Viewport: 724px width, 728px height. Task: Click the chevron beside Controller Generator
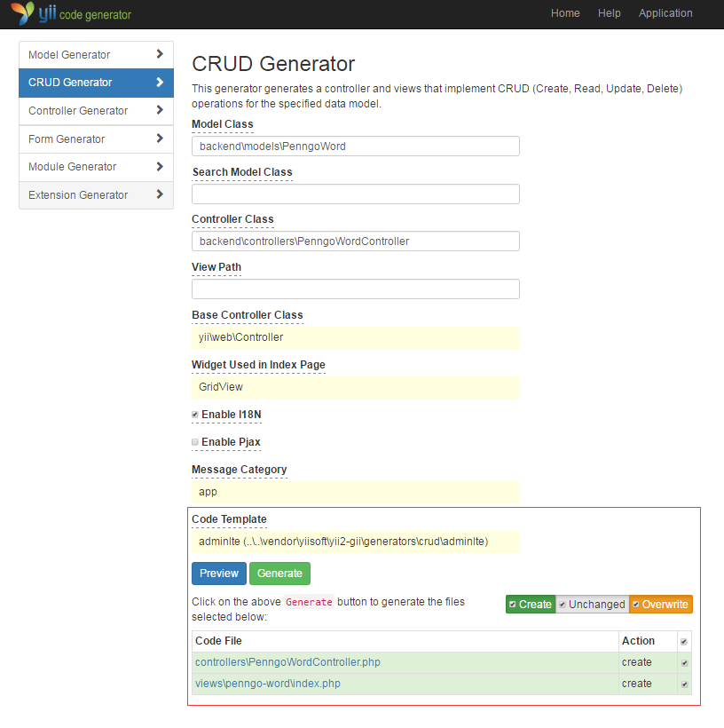(160, 110)
